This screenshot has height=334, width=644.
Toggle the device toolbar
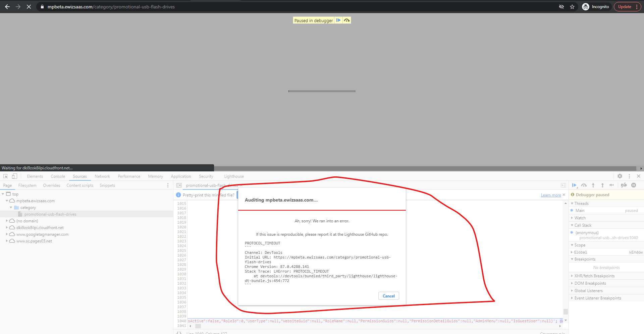coord(14,176)
